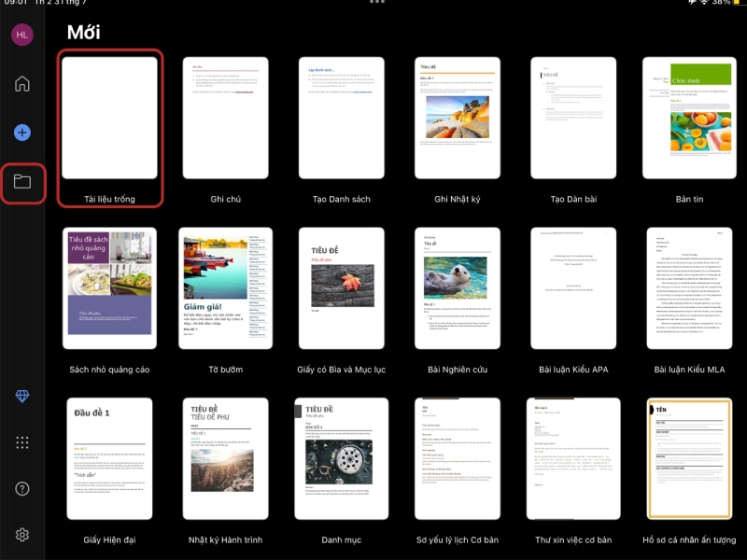Viewport: 747px width, 560px height.
Task: Open the Settings gear icon
Action: (21, 535)
